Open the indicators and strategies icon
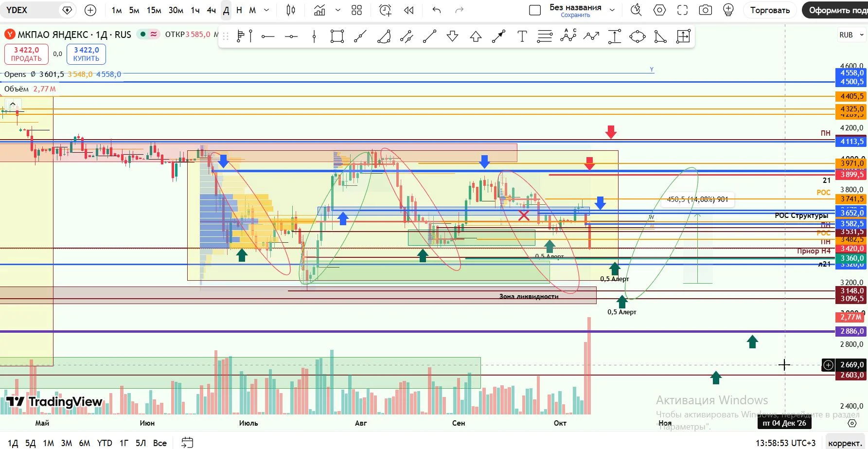 (319, 10)
